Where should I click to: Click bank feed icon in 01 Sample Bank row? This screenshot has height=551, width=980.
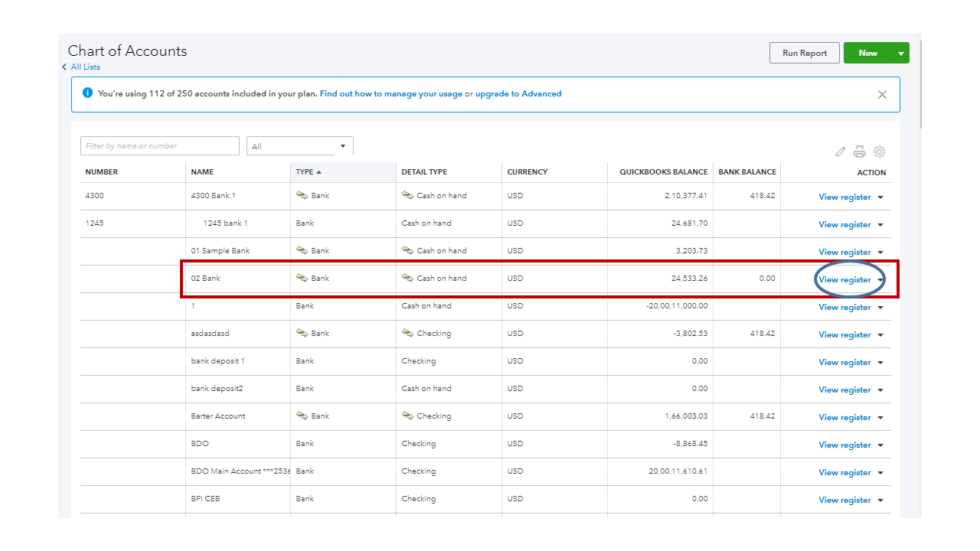302,250
